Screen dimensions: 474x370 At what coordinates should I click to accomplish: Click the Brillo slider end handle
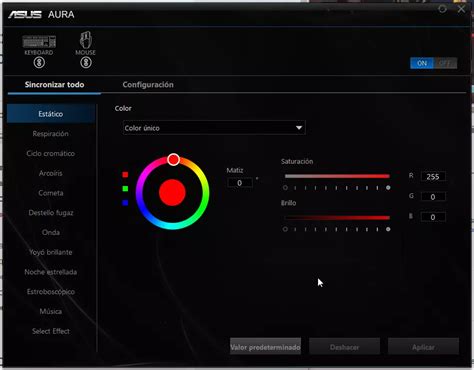click(x=388, y=229)
